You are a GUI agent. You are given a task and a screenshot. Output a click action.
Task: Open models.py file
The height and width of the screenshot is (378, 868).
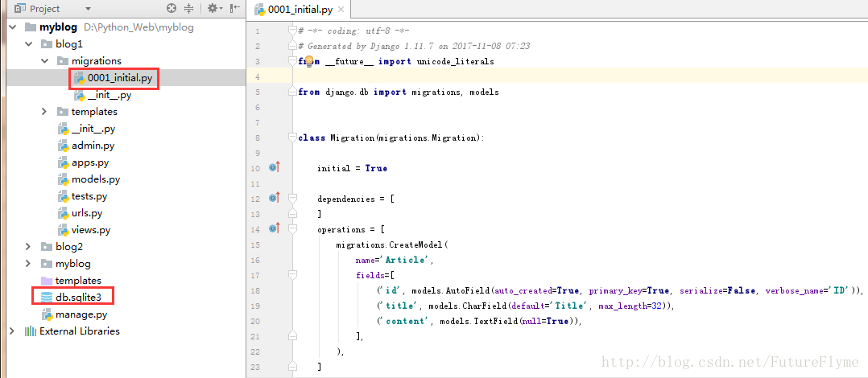pos(96,179)
